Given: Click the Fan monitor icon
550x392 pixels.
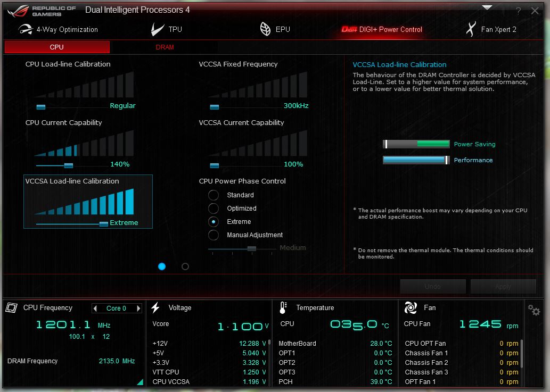Looking at the screenshot, I should [411, 307].
